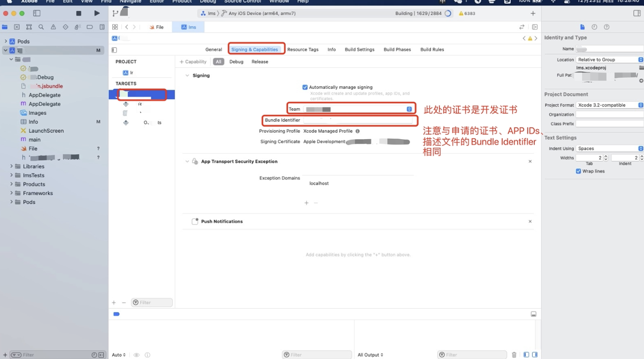Image resolution: width=644 pixels, height=359 pixels.
Task: Open the Product menu in menu bar
Action: coord(182,1)
